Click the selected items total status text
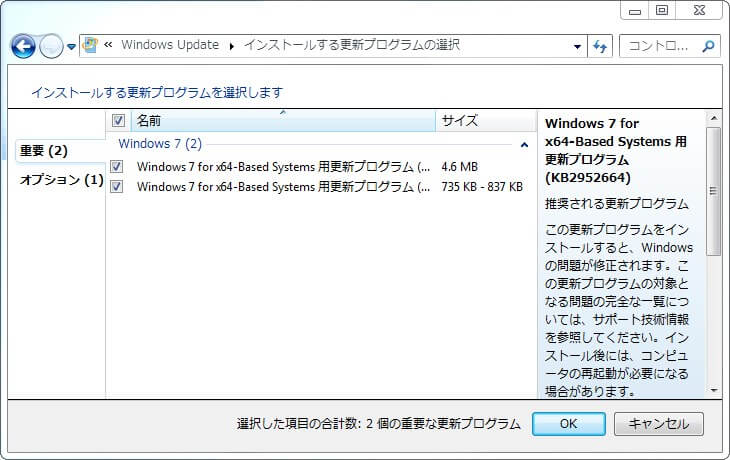Screen dimensions: 730x460 pos(379,424)
